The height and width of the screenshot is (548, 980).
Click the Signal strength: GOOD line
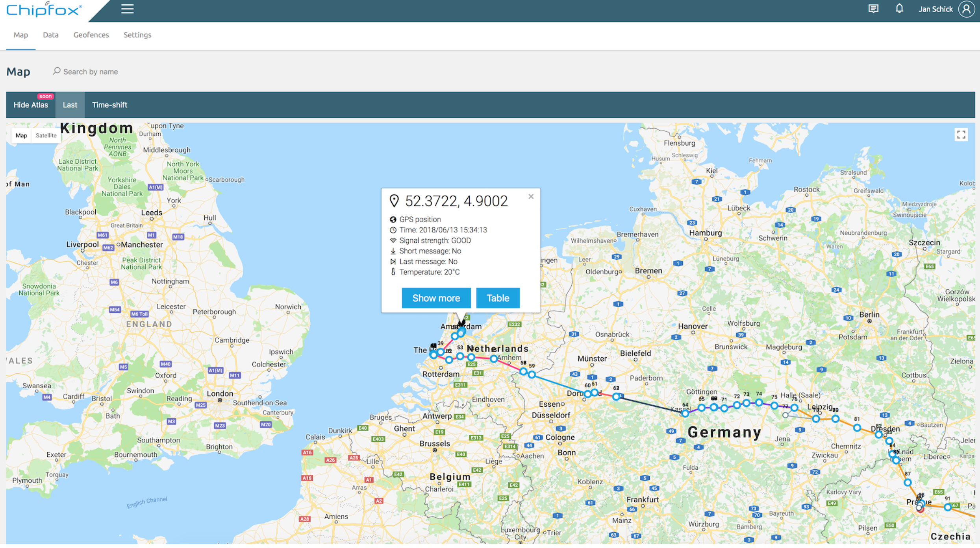coord(435,241)
